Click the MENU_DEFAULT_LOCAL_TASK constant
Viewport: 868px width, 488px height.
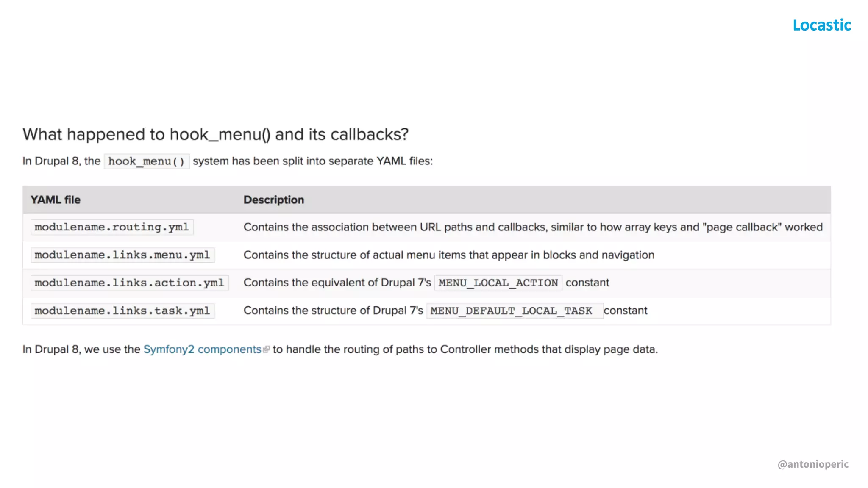[511, 311]
